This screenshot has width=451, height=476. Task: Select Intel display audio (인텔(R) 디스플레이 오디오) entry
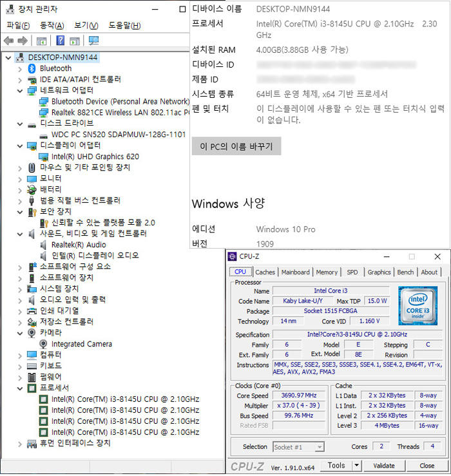coord(95,256)
